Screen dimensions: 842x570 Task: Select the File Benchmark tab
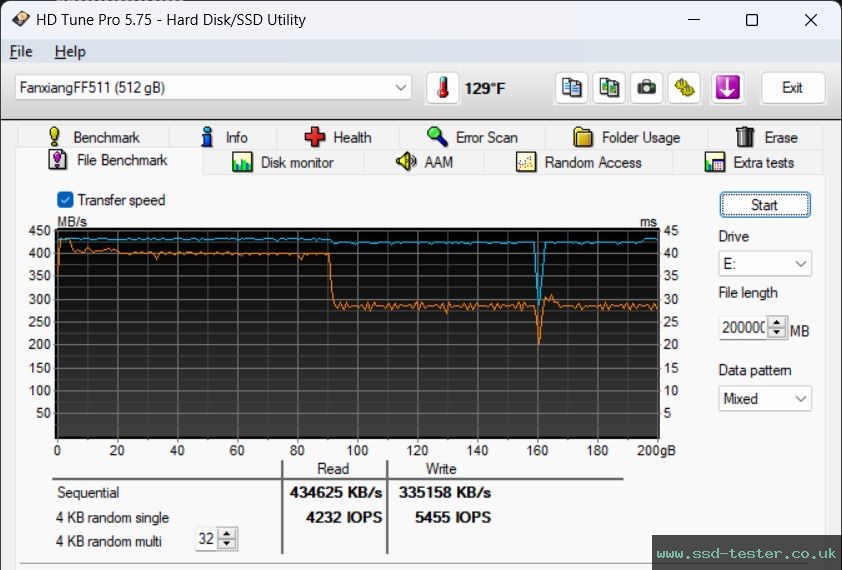click(x=108, y=160)
